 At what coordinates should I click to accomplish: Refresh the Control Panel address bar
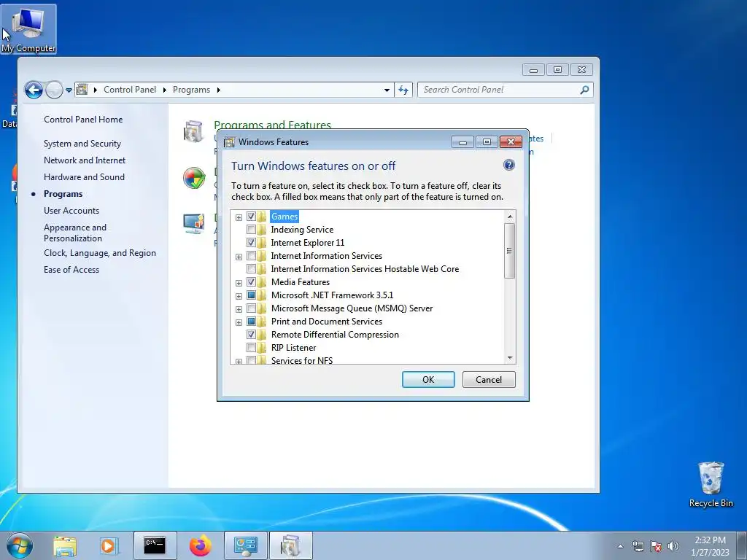pyautogui.click(x=403, y=90)
